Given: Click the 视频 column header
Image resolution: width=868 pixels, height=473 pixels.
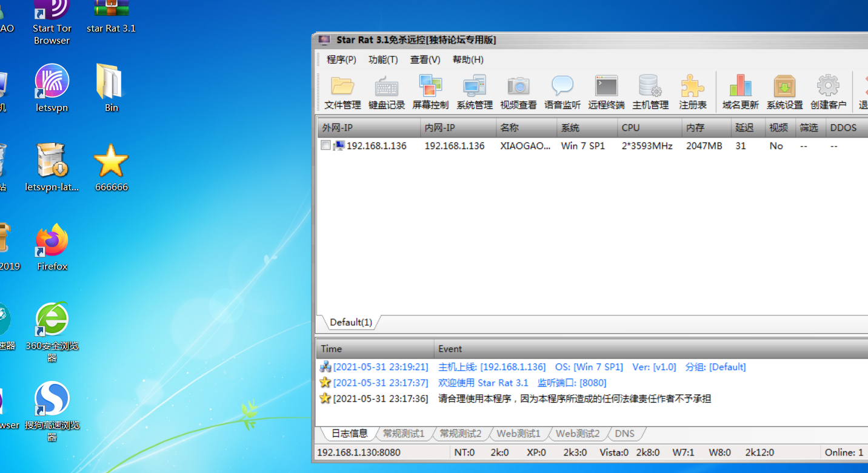Looking at the screenshot, I should [780, 128].
